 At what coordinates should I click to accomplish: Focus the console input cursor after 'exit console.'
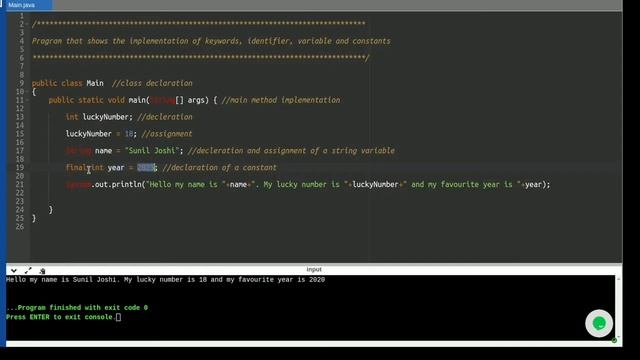tap(118, 317)
